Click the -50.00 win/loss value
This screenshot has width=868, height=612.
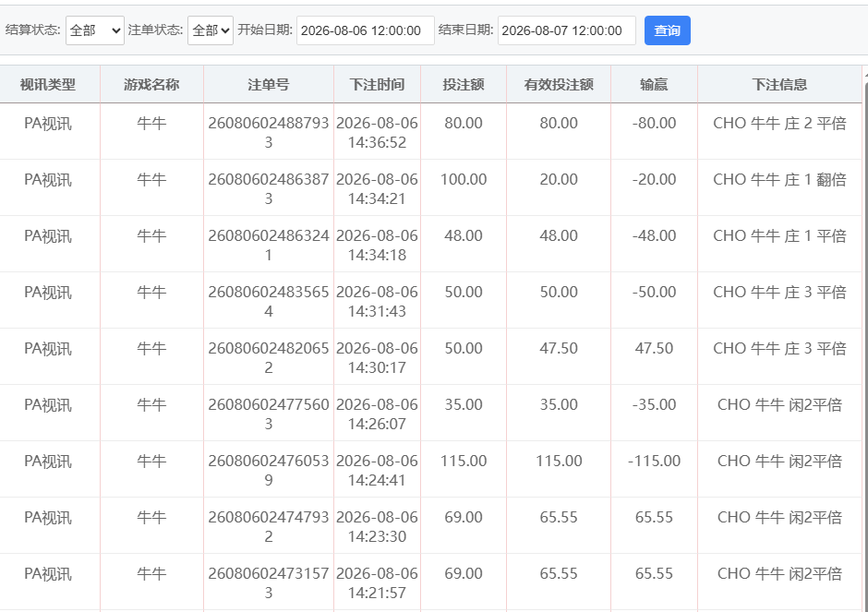[x=654, y=293]
